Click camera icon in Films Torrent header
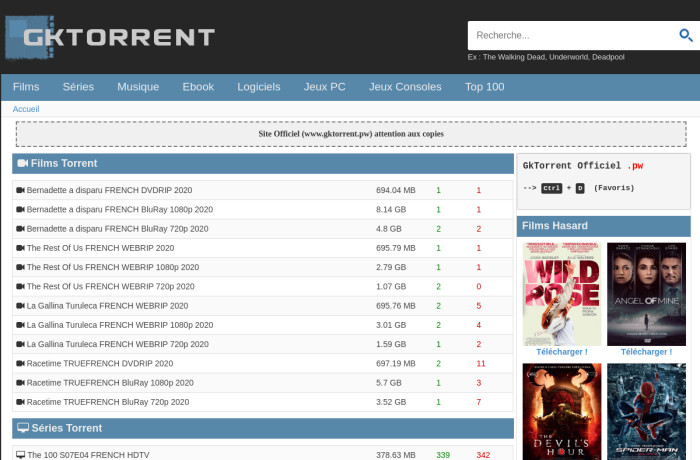 [22, 163]
